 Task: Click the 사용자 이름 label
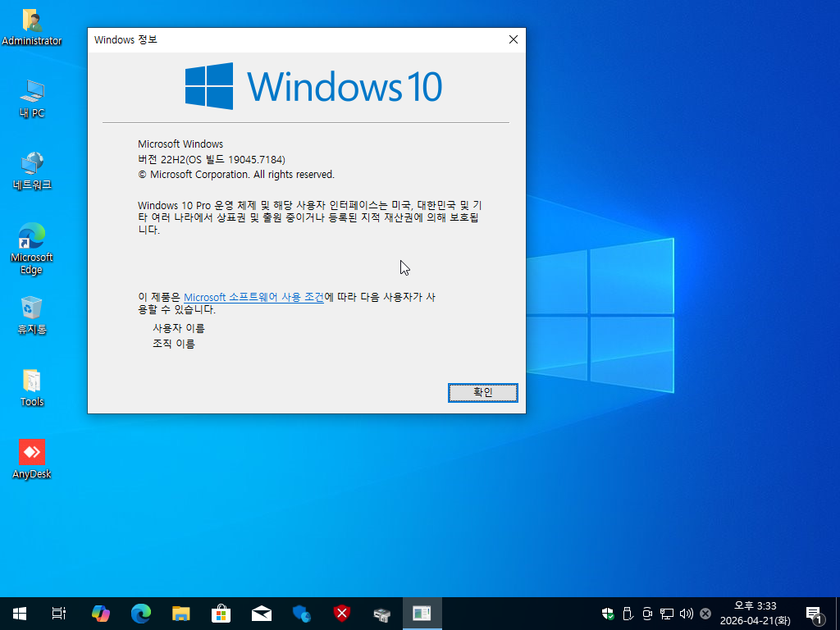point(178,328)
